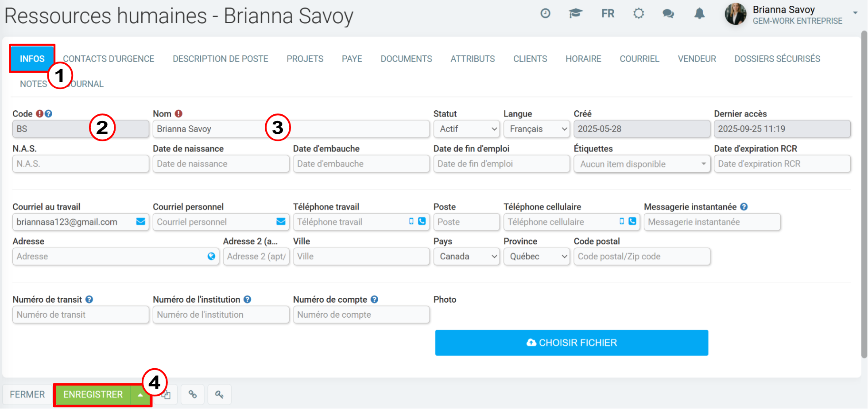Switch language with the FR button
Image resolution: width=868 pixels, height=409 pixels.
[x=608, y=14]
